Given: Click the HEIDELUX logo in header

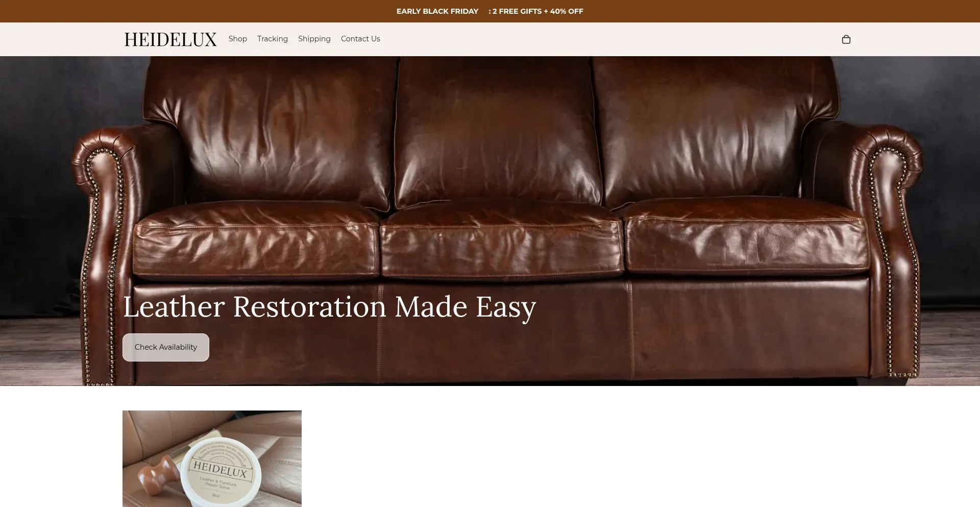Looking at the screenshot, I should [x=170, y=39].
